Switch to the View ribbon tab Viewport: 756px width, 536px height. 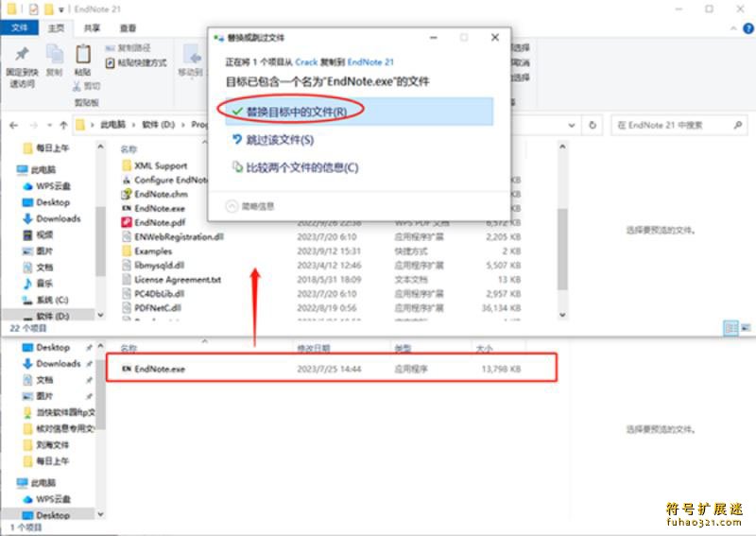(x=128, y=28)
